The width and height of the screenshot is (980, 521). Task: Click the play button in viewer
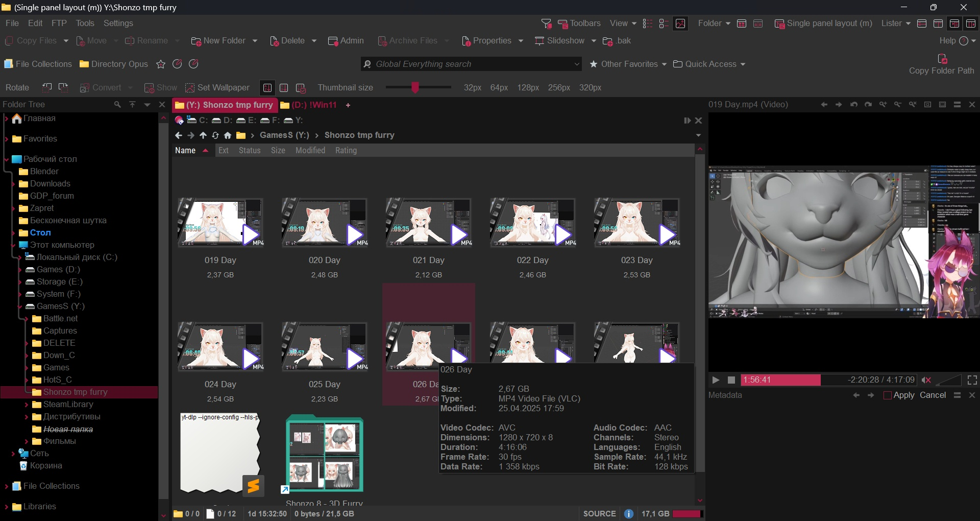716,380
